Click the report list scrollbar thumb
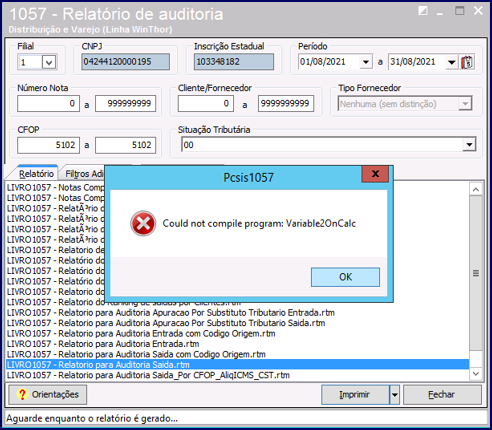492x430 pixels. pos(476,273)
